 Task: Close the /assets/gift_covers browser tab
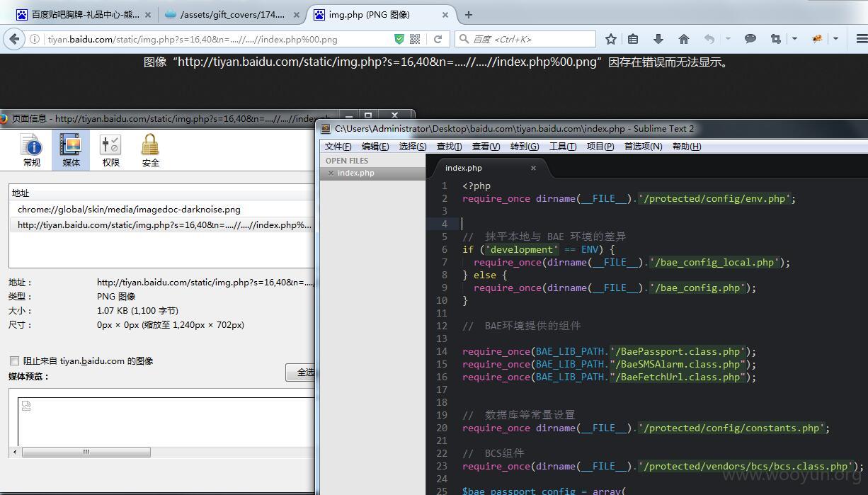[296, 14]
